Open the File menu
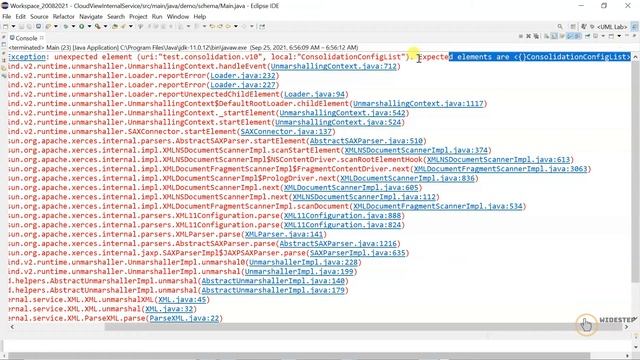The image size is (640, 360). 7,17
